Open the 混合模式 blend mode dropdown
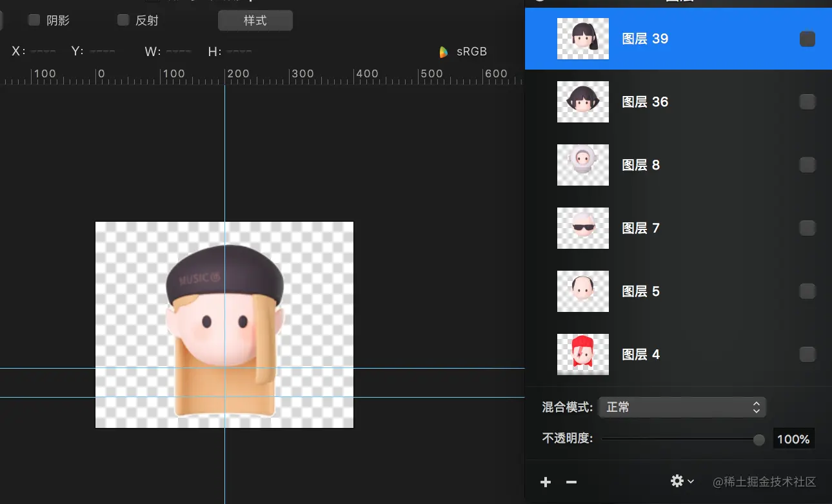This screenshot has height=504, width=832. pos(682,407)
